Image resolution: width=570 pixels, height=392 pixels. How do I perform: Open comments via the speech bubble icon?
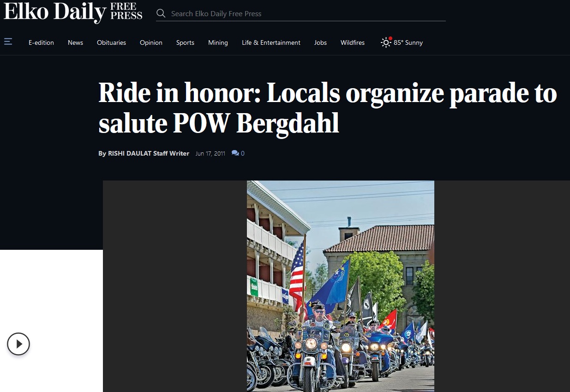pos(235,153)
